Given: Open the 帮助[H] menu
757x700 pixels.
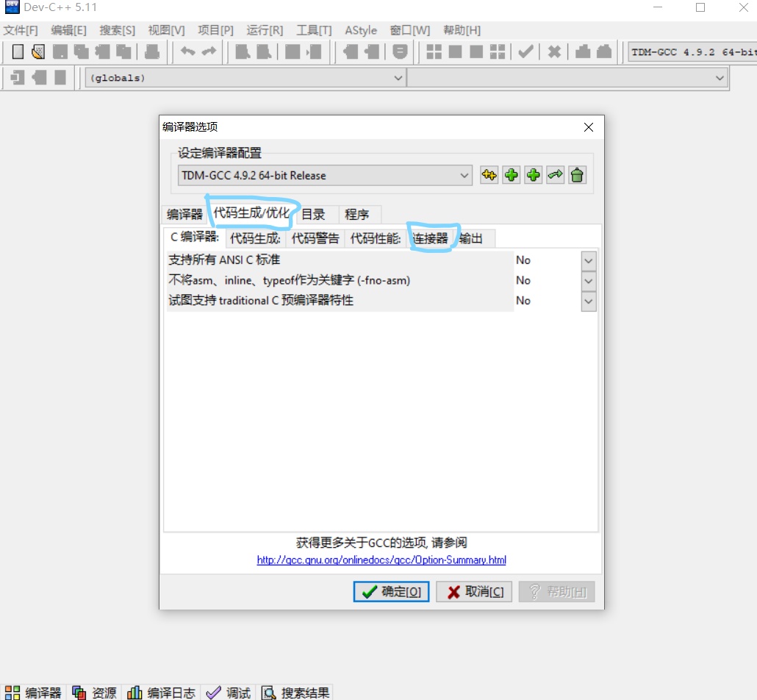Looking at the screenshot, I should [x=462, y=30].
